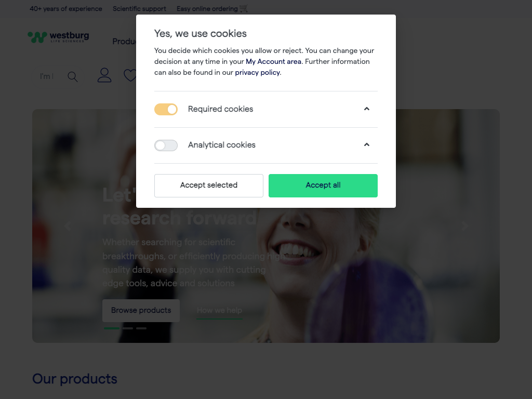Click the Westburg Life Sciences logo
This screenshot has height=399, width=532.
tap(58, 36)
